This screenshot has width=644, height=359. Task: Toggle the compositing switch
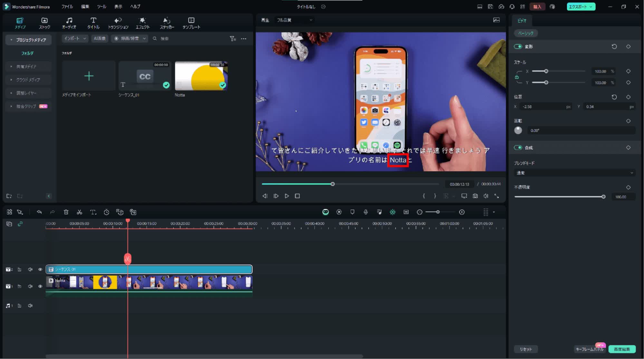click(518, 147)
